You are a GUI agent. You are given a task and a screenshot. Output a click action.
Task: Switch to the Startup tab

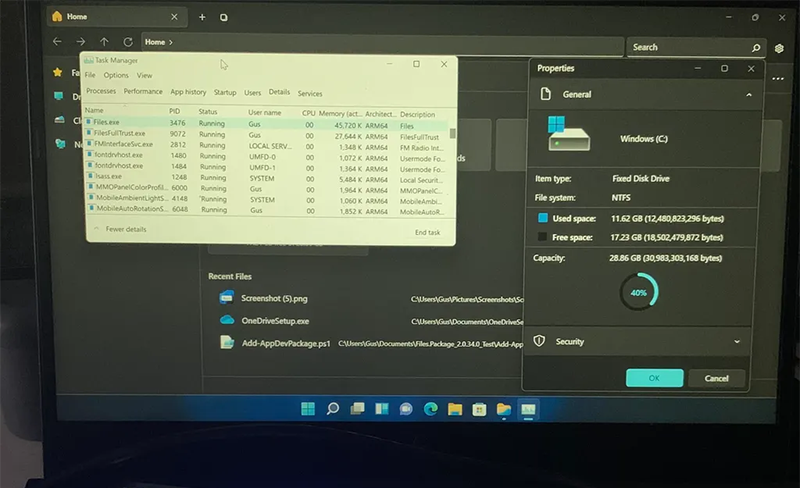coord(225,92)
